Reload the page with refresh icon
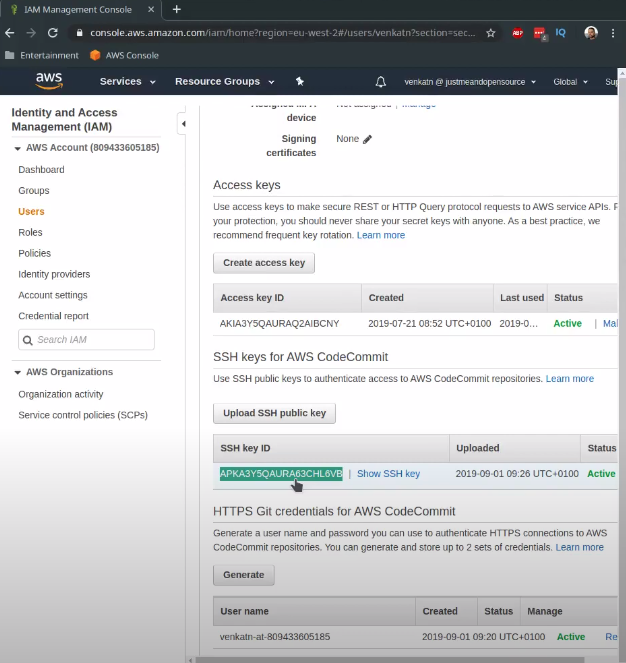The height and width of the screenshot is (663, 626). coord(52,33)
